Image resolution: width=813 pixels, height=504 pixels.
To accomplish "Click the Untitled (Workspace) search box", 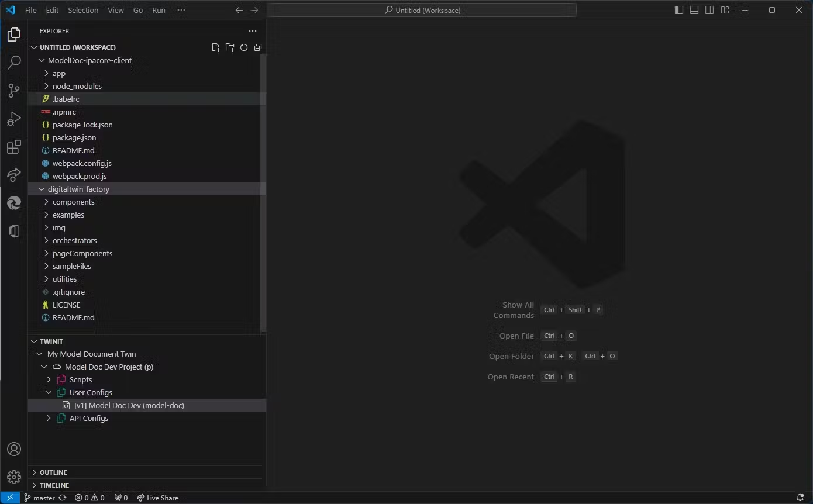I will pyautogui.click(x=422, y=10).
